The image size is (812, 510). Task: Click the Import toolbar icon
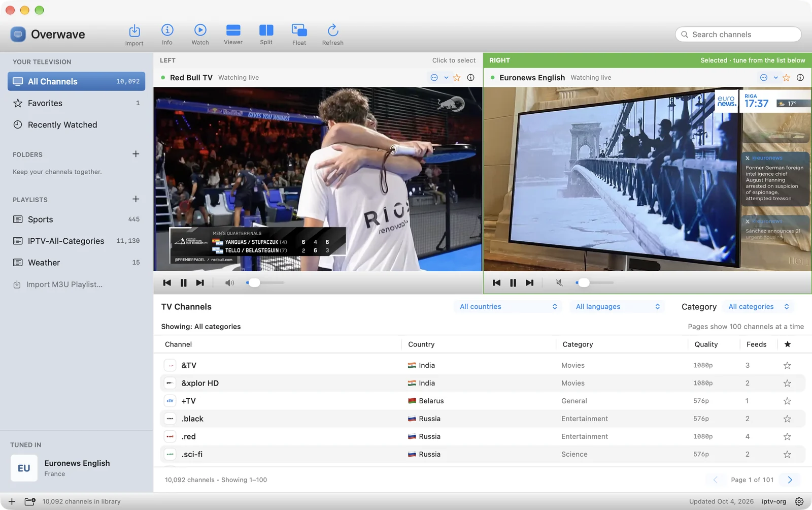click(x=134, y=31)
